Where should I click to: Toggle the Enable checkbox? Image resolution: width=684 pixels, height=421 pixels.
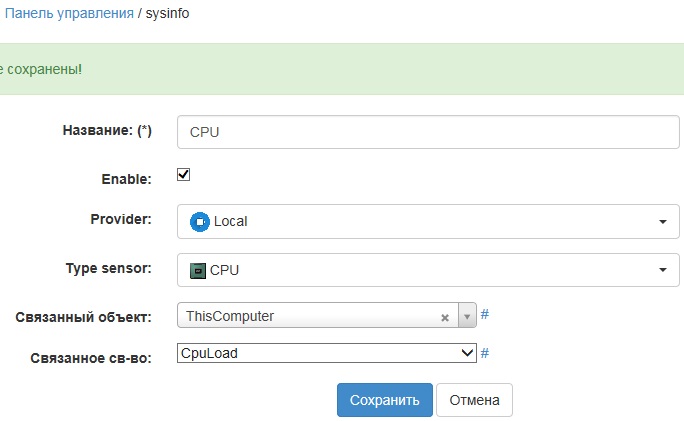(x=183, y=175)
